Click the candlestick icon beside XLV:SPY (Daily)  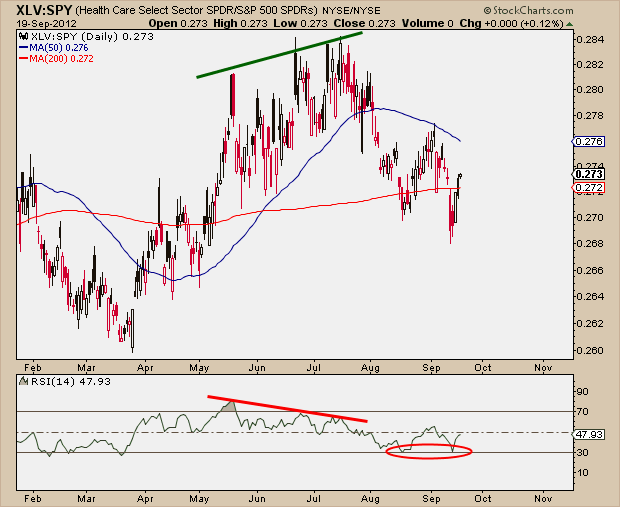(23, 37)
